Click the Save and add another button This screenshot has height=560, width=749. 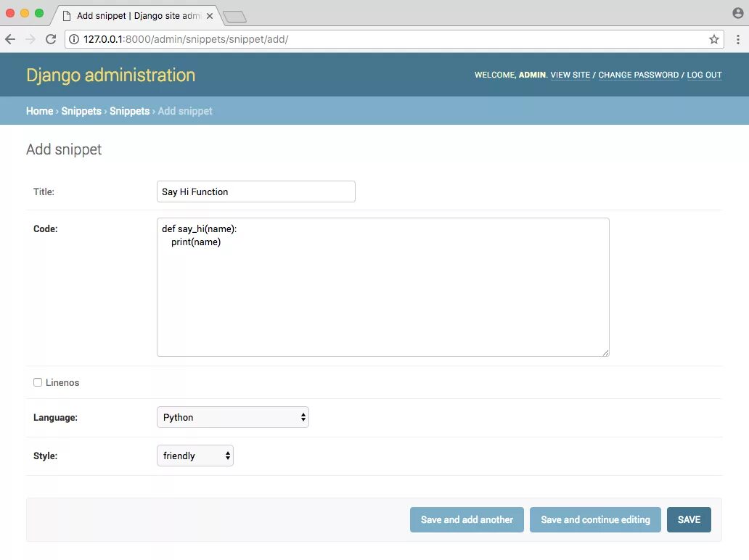coord(467,519)
